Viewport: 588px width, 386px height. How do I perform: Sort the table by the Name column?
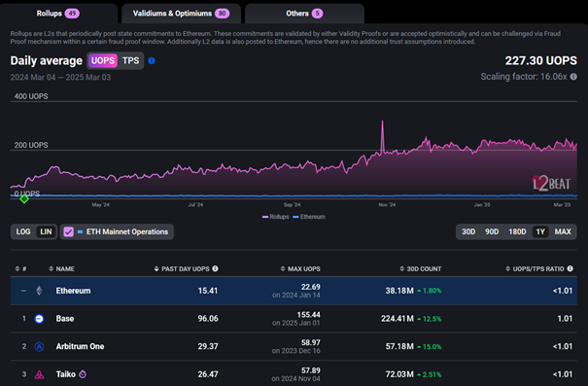tap(62, 269)
